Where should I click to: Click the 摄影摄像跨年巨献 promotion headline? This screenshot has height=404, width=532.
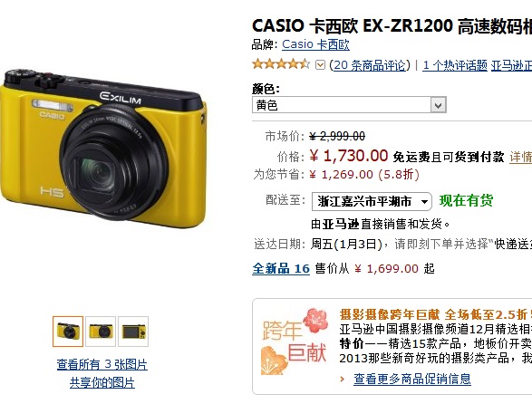click(x=390, y=314)
